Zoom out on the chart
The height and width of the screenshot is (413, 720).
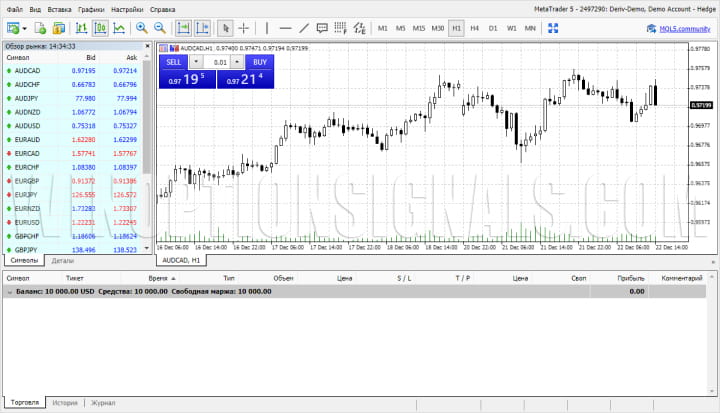(x=160, y=28)
